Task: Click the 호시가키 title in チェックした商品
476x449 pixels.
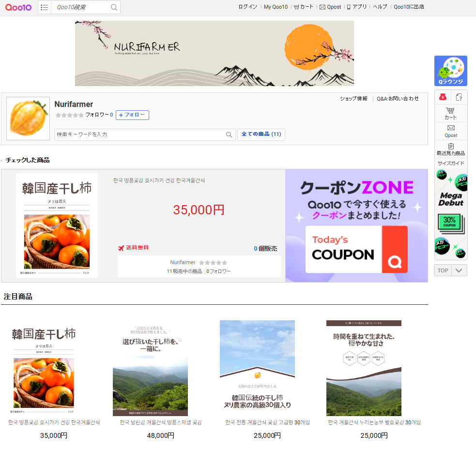Action: pos(159,180)
